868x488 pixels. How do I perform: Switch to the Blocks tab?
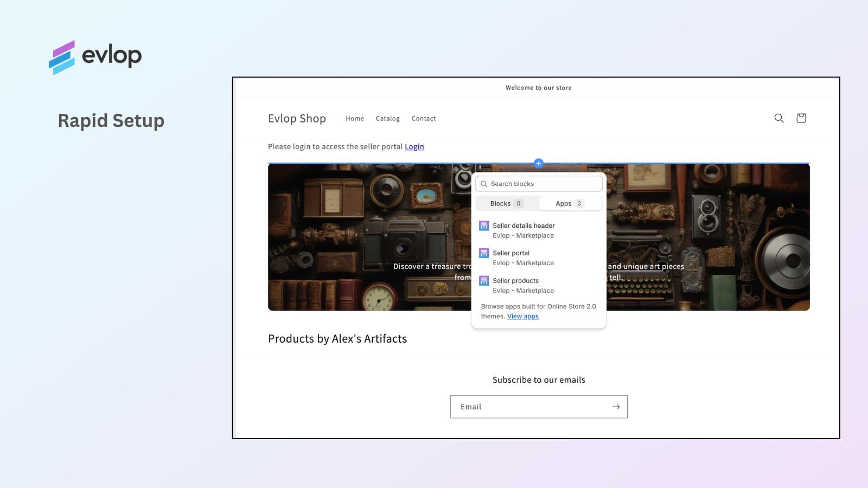pyautogui.click(x=506, y=204)
